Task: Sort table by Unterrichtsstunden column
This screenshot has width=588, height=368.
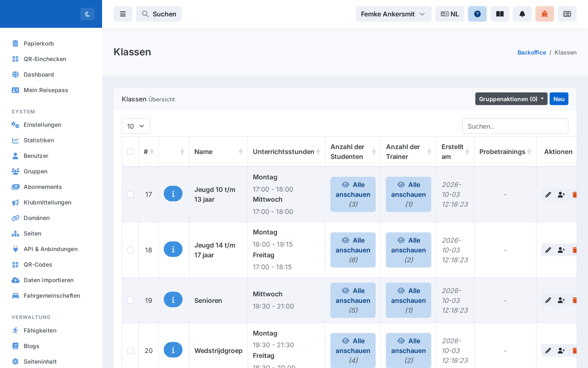Action: pos(286,152)
